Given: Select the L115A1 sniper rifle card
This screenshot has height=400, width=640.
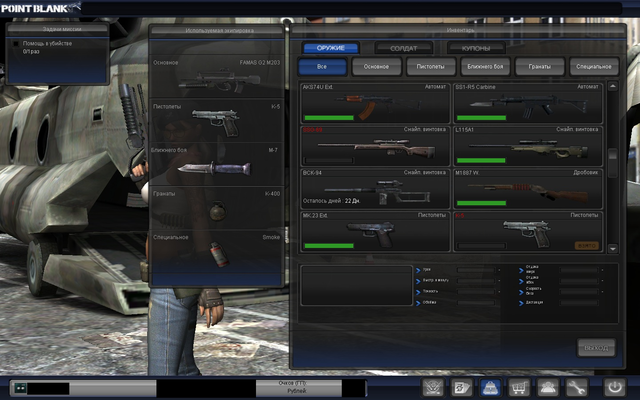Looking at the screenshot, I should click(x=527, y=144).
